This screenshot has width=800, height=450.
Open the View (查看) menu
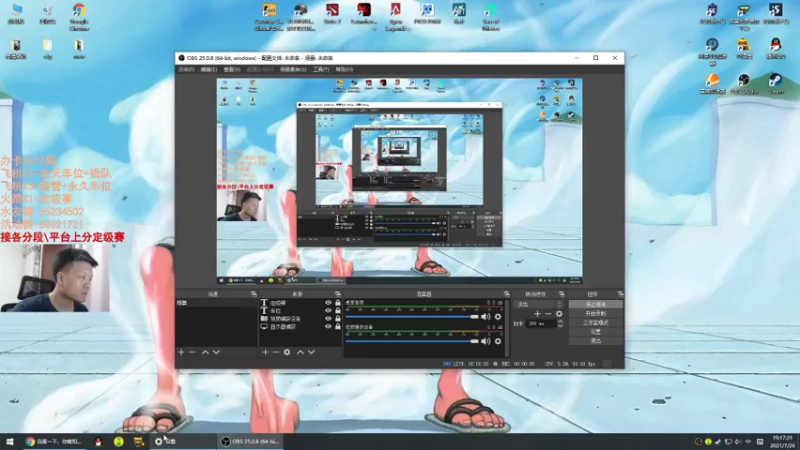232,69
